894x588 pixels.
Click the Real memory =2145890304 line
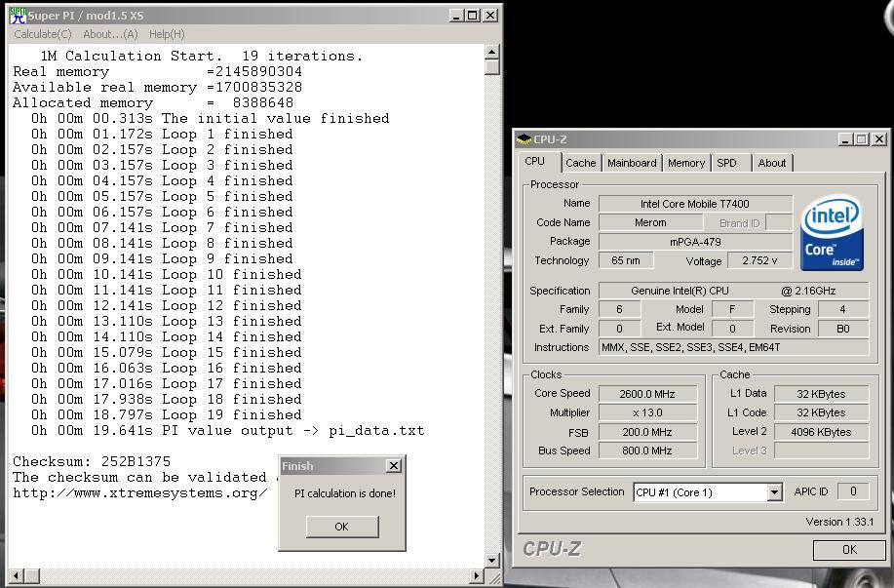click(157, 71)
